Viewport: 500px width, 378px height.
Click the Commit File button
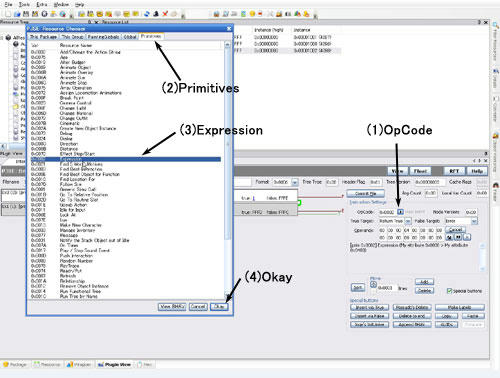tap(366, 193)
